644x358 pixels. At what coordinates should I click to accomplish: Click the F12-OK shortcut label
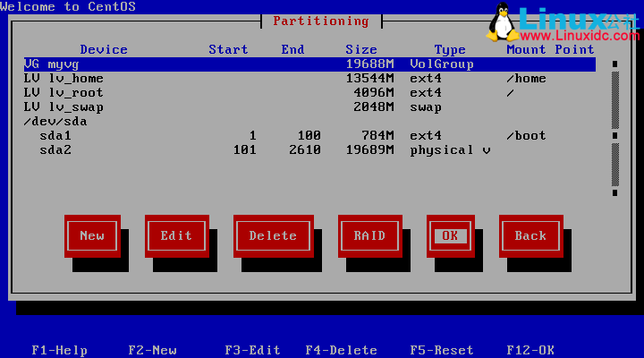[x=530, y=350]
